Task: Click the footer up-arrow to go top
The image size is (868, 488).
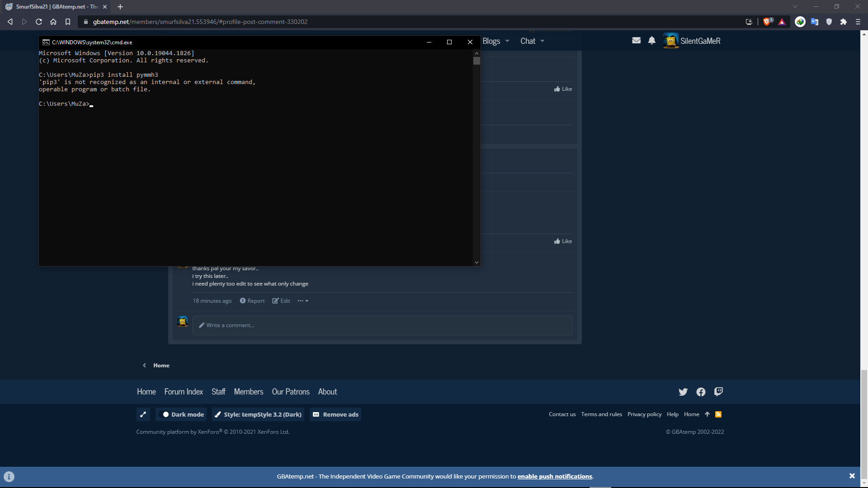Action: coord(708,414)
